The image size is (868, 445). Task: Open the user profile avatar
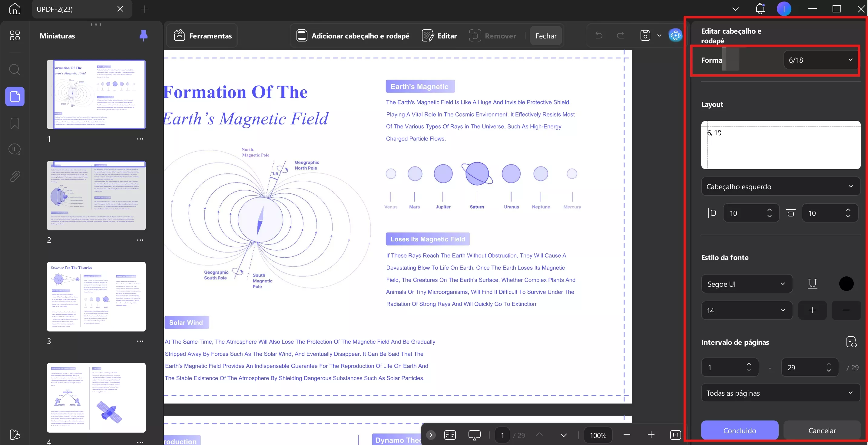pyautogui.click(x=784, y=9)
